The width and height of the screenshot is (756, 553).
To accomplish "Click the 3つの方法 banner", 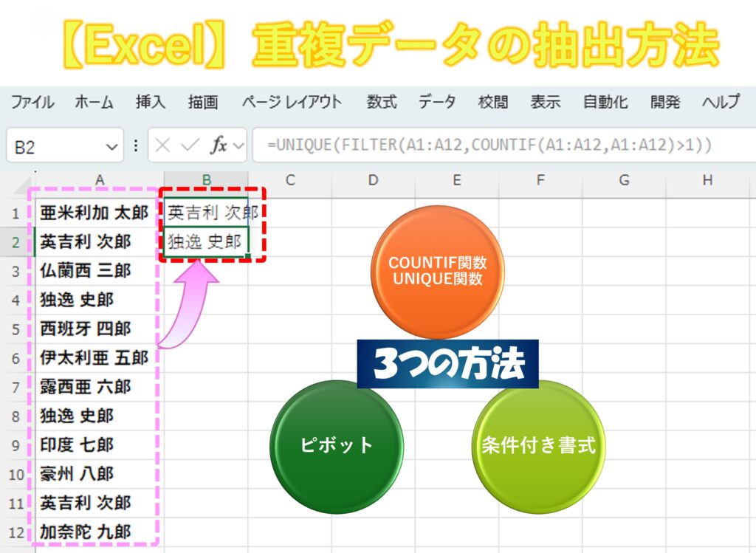I will pyautogui.click(x=448, y=363).
